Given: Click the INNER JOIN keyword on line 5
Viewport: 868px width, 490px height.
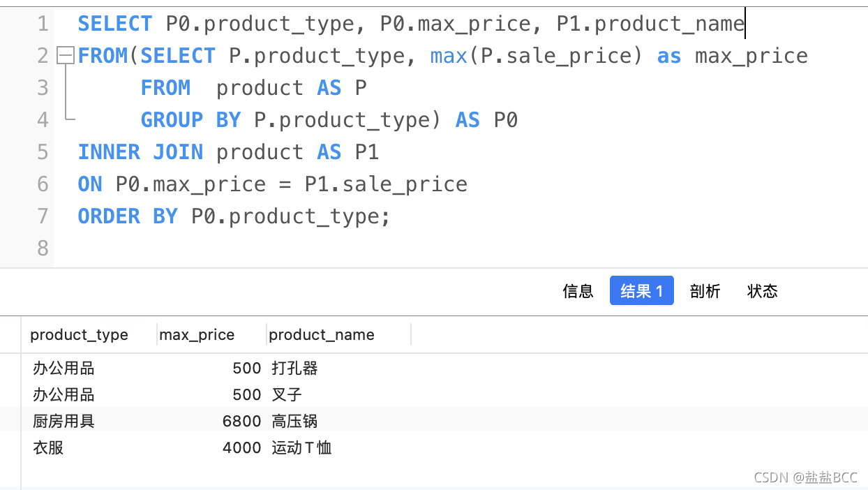Looking at the screenshot, I should [x=140, y=151].
